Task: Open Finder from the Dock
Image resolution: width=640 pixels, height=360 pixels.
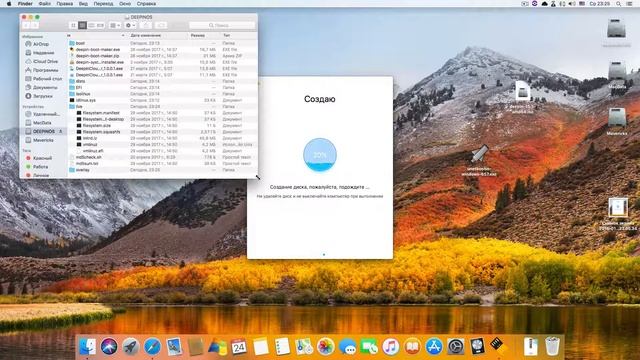Action: pyautogui.click(x=87, y=347)
